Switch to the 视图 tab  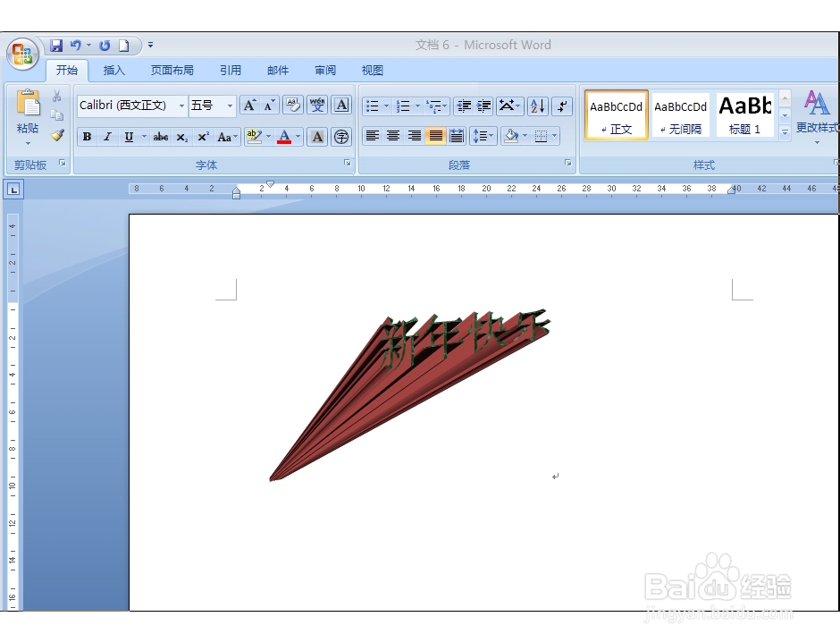[x=373, y=71]
